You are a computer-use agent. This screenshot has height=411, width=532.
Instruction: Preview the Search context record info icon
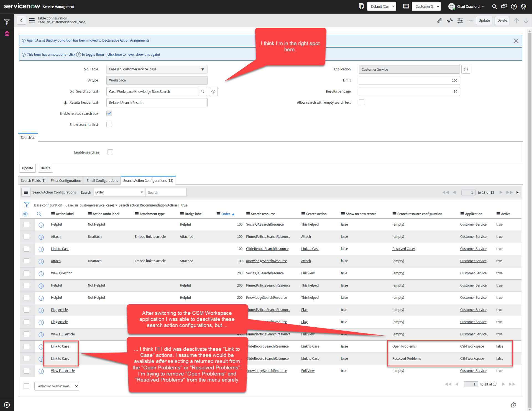(x=213, y=91)
